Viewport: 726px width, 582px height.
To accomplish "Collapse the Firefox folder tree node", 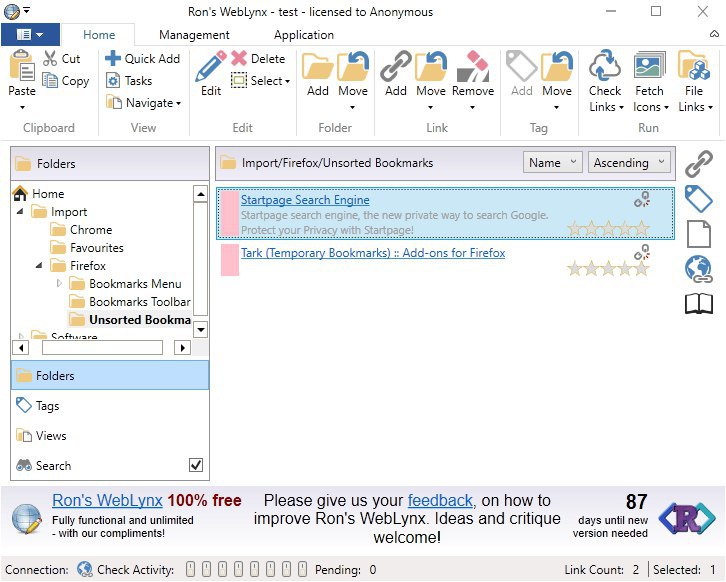I will (x=39, y=266).
